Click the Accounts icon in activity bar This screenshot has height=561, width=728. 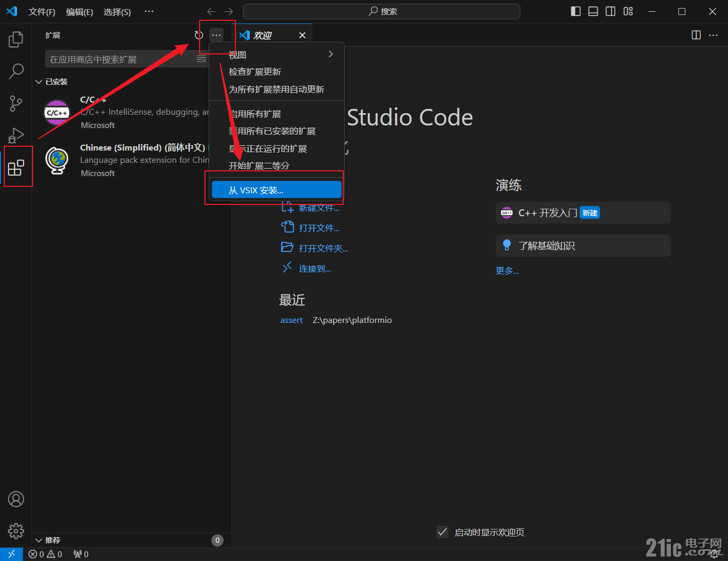pyautogui.click(x=15, y=499)
